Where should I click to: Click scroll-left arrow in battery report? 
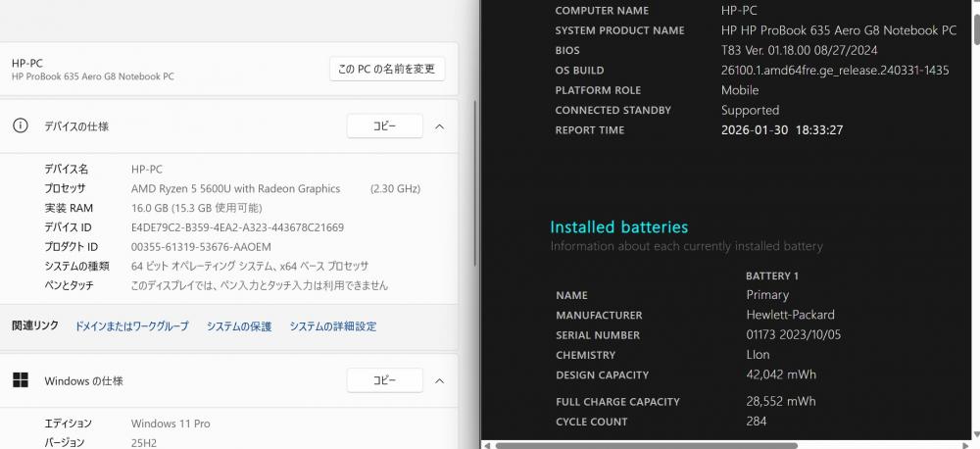coord(486,445)
